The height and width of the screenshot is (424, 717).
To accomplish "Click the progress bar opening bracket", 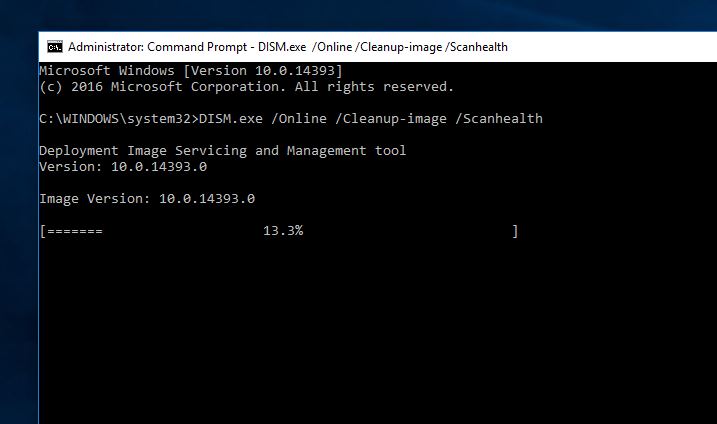I will tap(43, 231).
